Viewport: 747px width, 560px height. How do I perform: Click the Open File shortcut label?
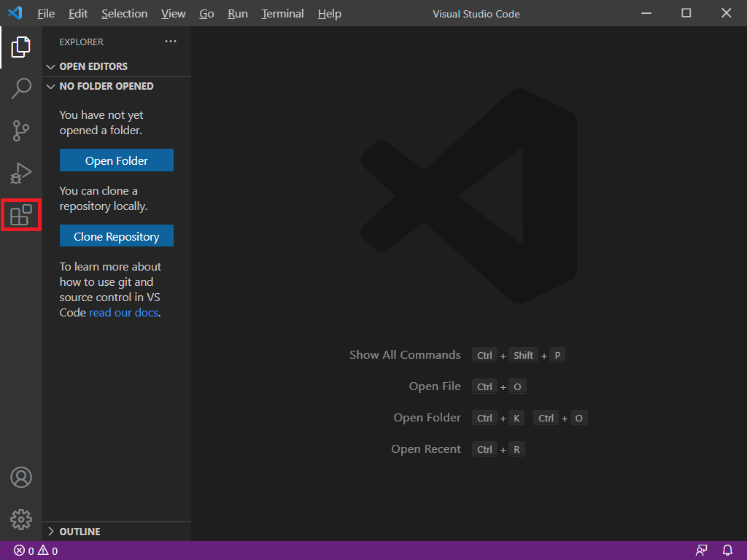pos(435,386)
